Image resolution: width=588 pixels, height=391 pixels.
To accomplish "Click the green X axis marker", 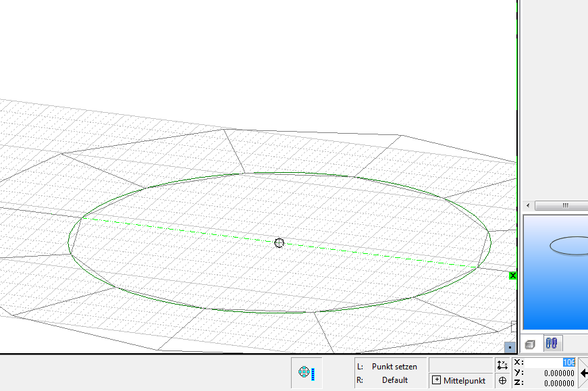I will pos(512,276).
